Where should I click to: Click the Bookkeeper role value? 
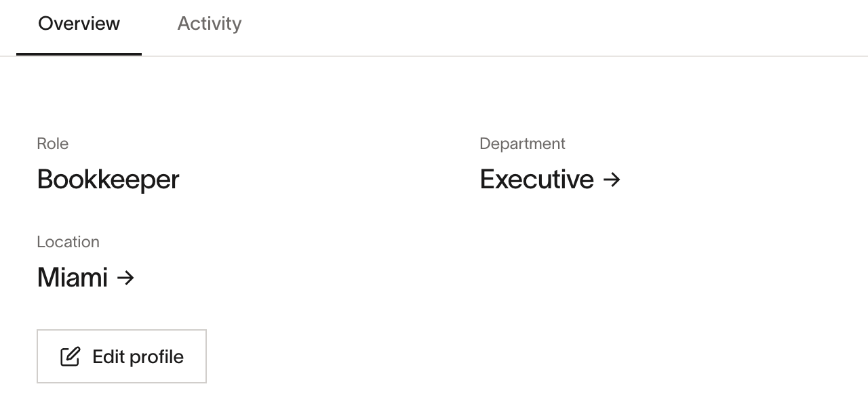(108, 180)
